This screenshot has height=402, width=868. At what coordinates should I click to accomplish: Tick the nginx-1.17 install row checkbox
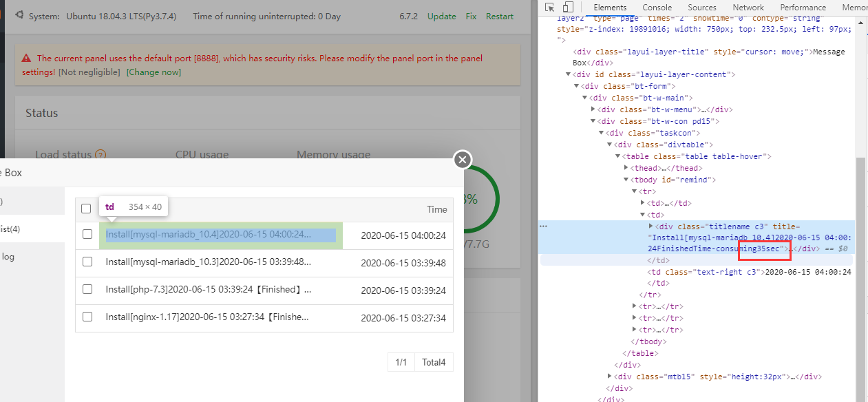click(x=87, y=317)
